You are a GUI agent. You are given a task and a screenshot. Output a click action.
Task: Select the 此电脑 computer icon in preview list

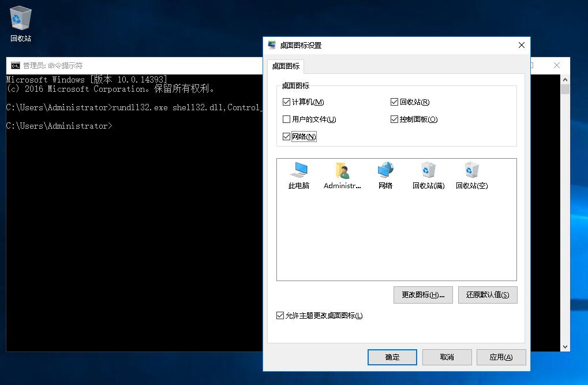point(298,175)
